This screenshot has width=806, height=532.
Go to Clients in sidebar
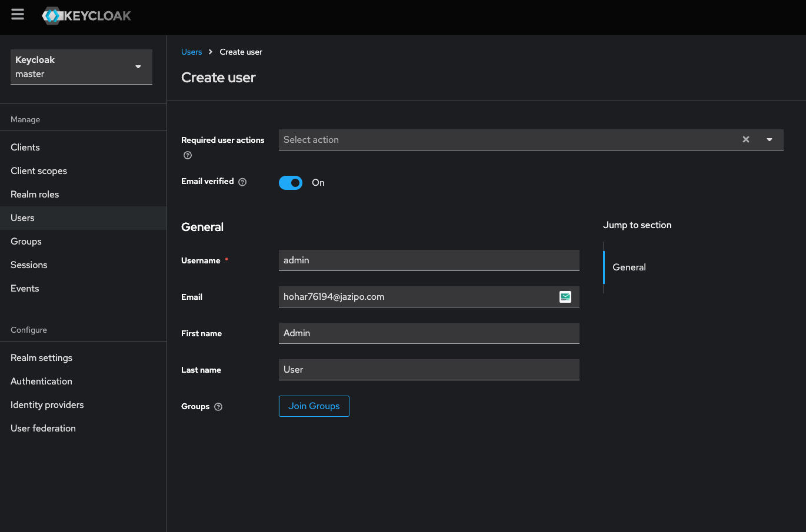[x=84, y=148]
